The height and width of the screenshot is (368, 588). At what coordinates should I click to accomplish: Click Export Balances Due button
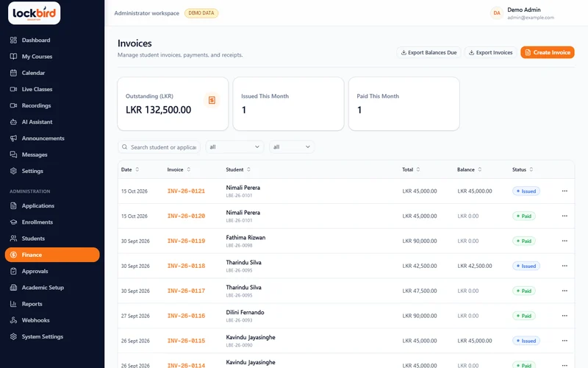point(429,52)
